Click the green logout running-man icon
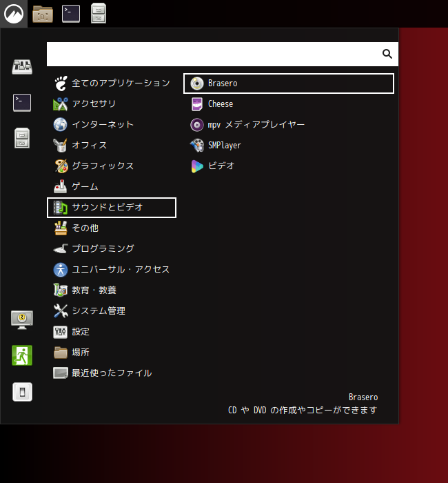The image size is (448, 483). click(22, 355)
